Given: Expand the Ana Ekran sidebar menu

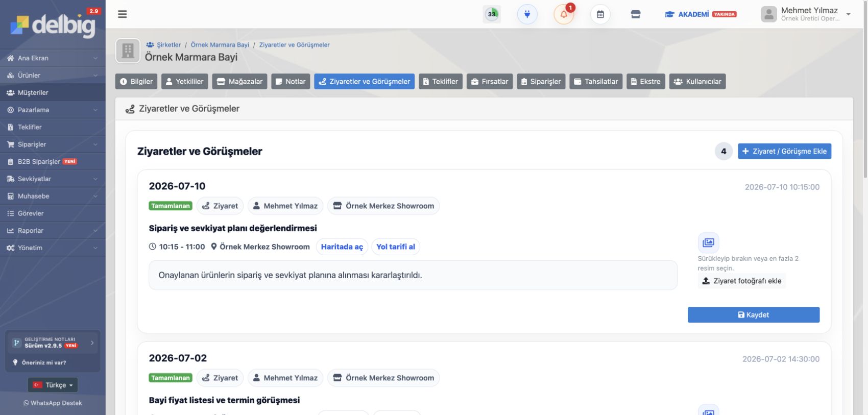Looking at the screenshot, I should [53, 58].
